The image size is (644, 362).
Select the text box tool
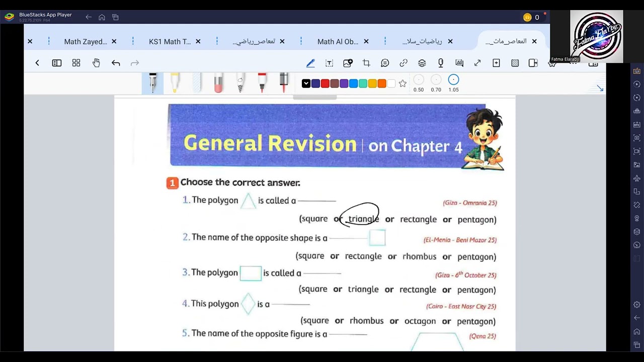point(329,63)
